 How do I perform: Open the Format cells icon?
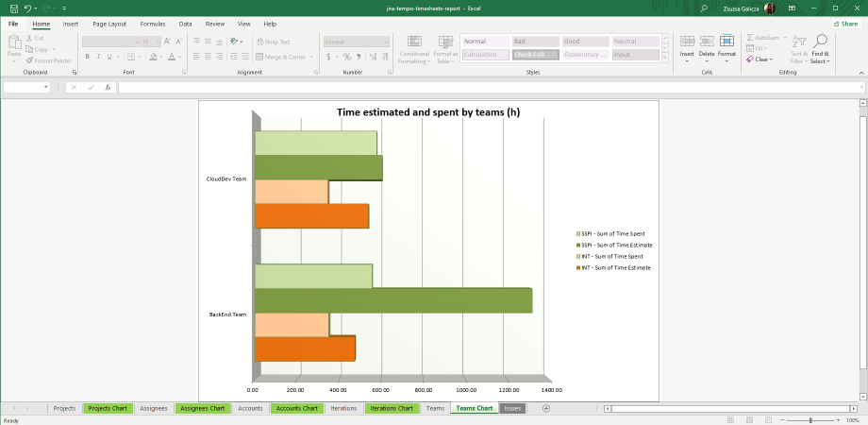coord(726,42)
